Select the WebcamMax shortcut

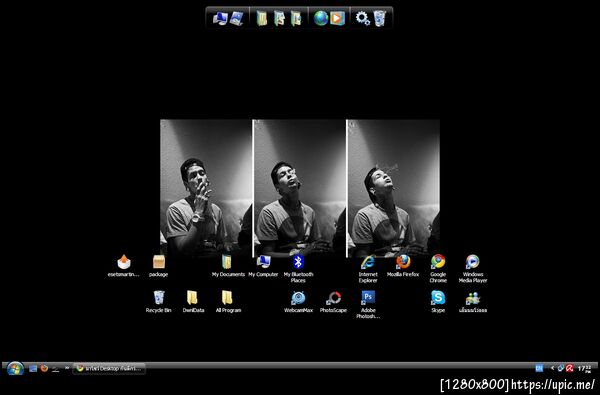pyautogui.click(x=298, y=302)
